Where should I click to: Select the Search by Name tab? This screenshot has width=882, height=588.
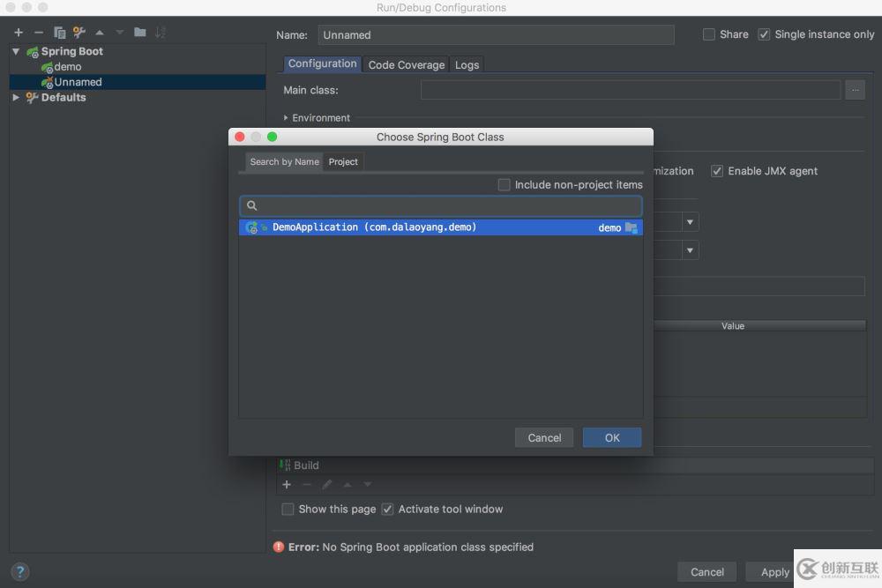point(284,162)
